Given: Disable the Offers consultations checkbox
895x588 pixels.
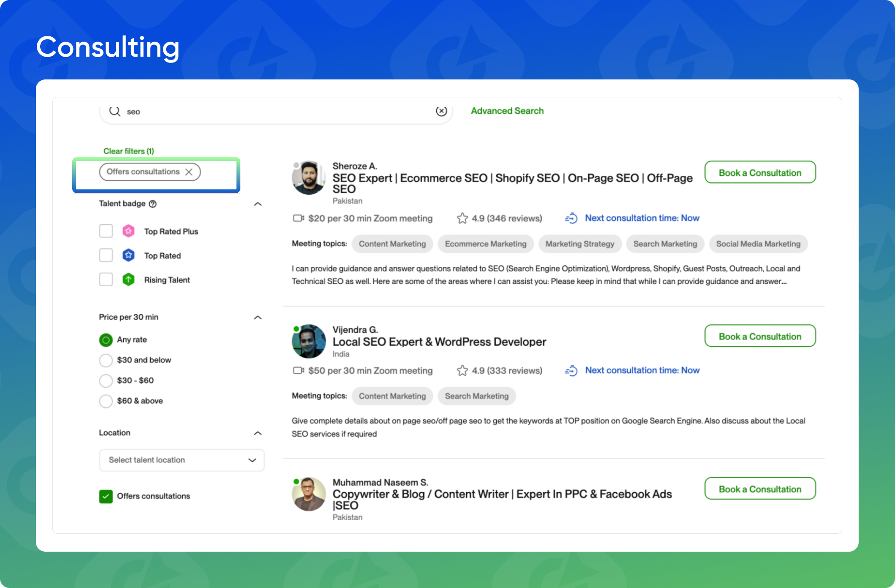Looking at the screenshot, I should (106, 496).
